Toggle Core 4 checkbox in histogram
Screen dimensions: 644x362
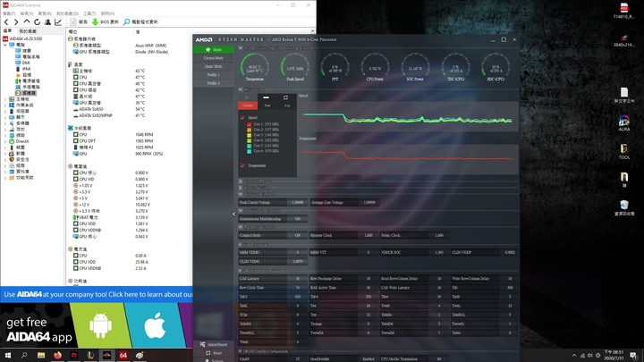(x=249, y=140)
